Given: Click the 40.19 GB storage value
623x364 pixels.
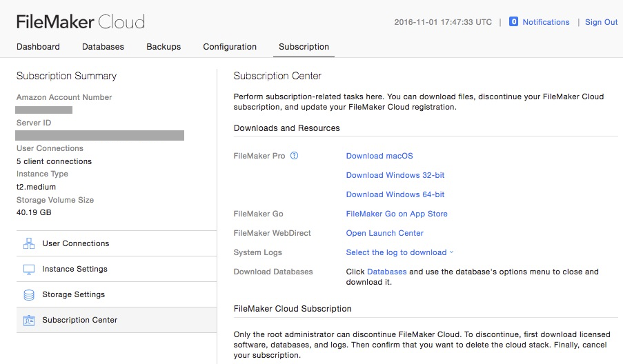Looking at the screenshot, I should [x=34, y=212].
